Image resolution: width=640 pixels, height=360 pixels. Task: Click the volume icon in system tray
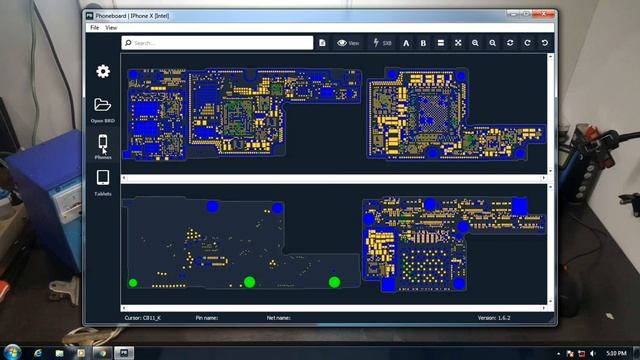coord(593,353)
